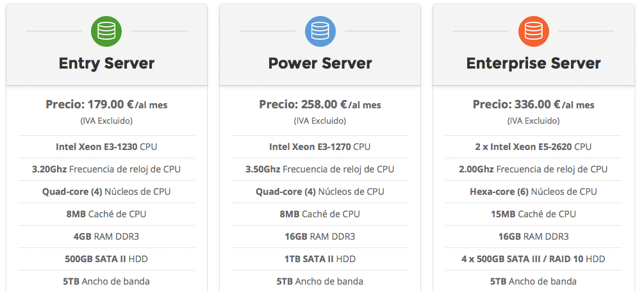Click the Intel Xeon E3-1230 CPU row
Viewport: 644px width, 291px height.
coord(106,147)
